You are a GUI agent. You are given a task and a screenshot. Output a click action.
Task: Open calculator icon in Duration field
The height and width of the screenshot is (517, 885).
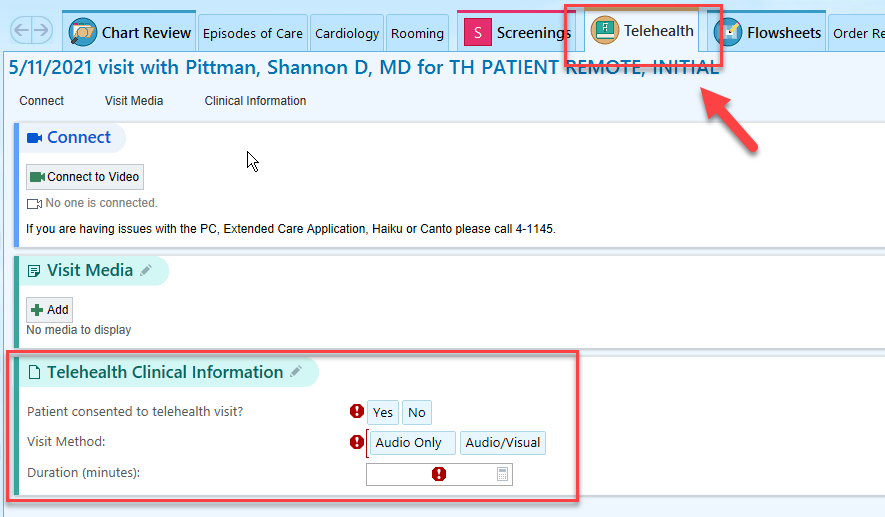point(502,474)
